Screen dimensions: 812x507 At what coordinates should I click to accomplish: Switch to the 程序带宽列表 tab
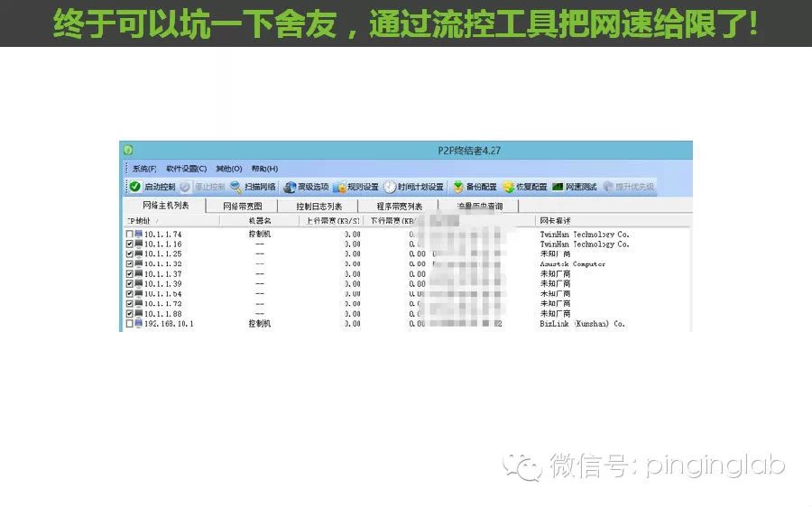(400, 206)
